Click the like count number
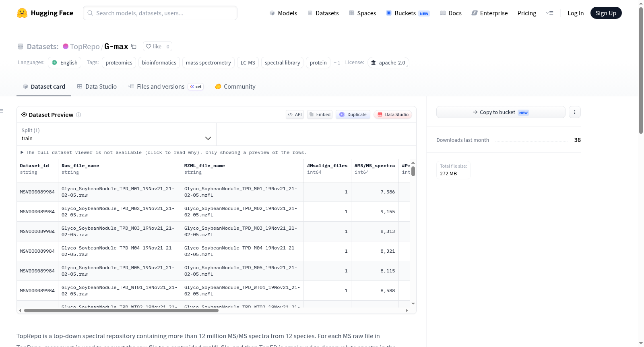This screenshot has height=347, width=644. click(x=168, y=46)
